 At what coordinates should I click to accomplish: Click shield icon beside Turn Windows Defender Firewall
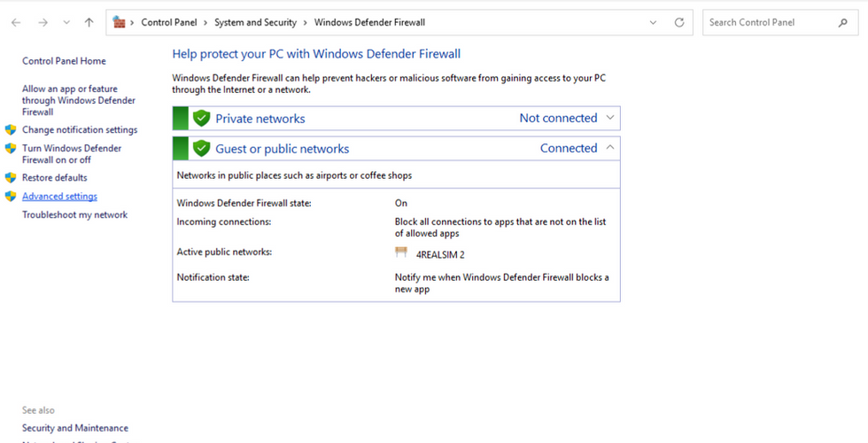coord(11,149)
